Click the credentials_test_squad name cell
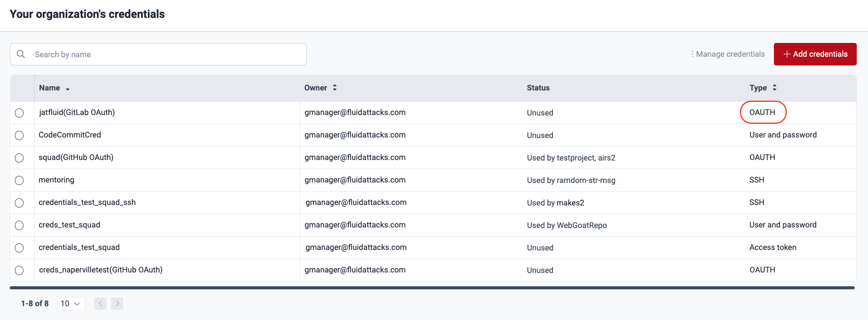This screenshot has width=868, height=320. [79, 247]
